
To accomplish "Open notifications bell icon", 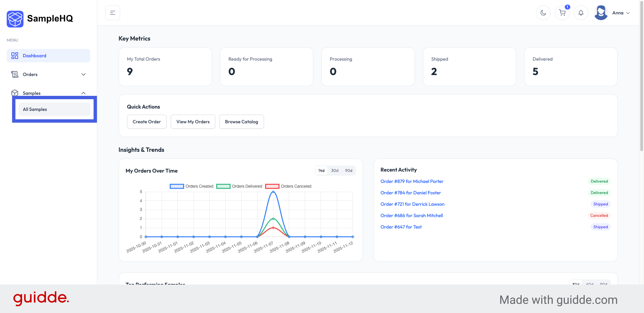I will [581, 13].
